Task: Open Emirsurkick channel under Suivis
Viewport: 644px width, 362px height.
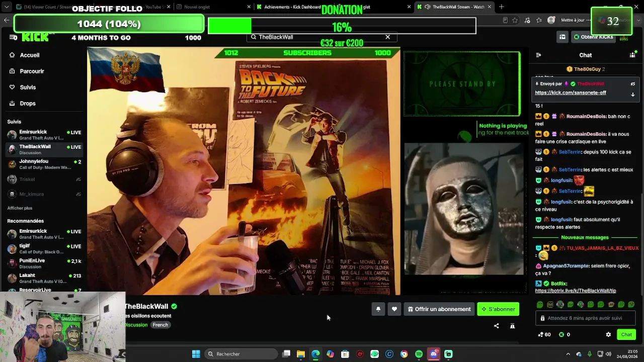Action: [44, 135]
